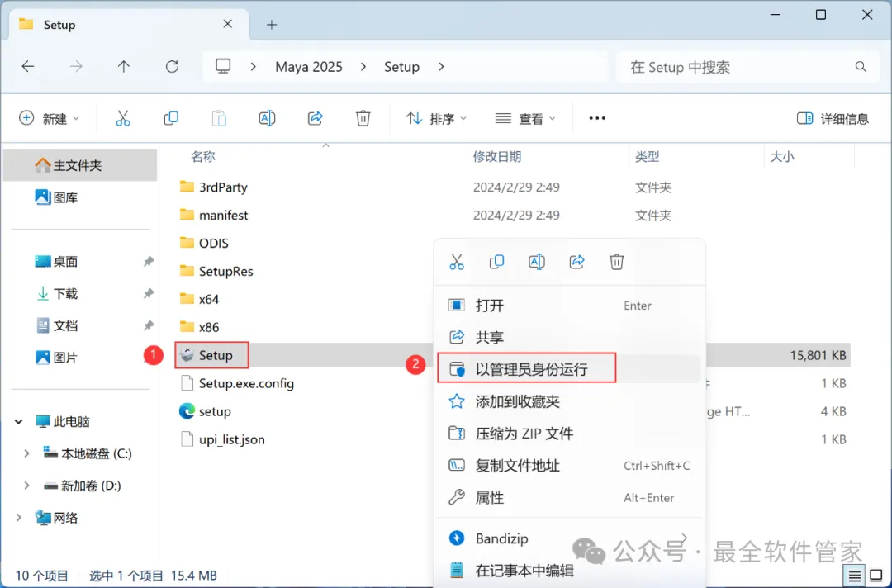Click the toolbar Delete trash icon
The width and height of the screenshot is (892, 588).
363,118
